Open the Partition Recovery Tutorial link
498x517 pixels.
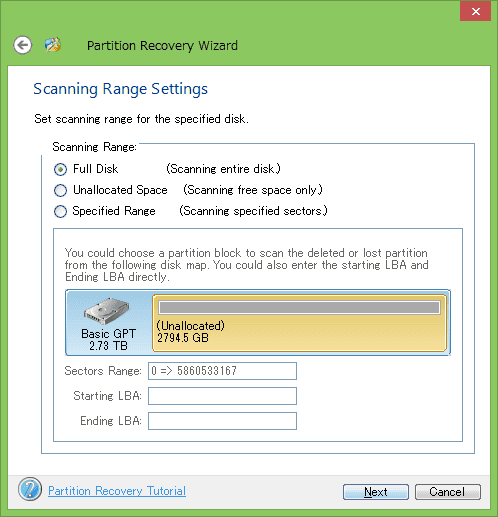[x=117, y=491]
